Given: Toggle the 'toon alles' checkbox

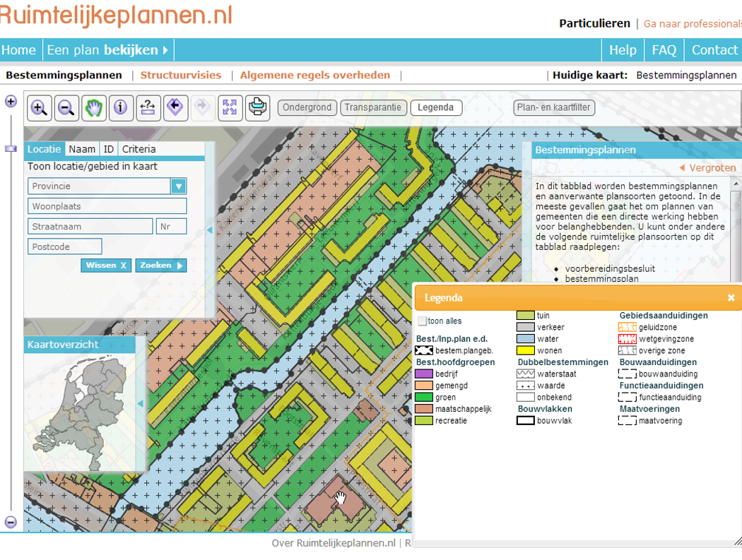Looking at the screenshot, I should pos(423,321).
